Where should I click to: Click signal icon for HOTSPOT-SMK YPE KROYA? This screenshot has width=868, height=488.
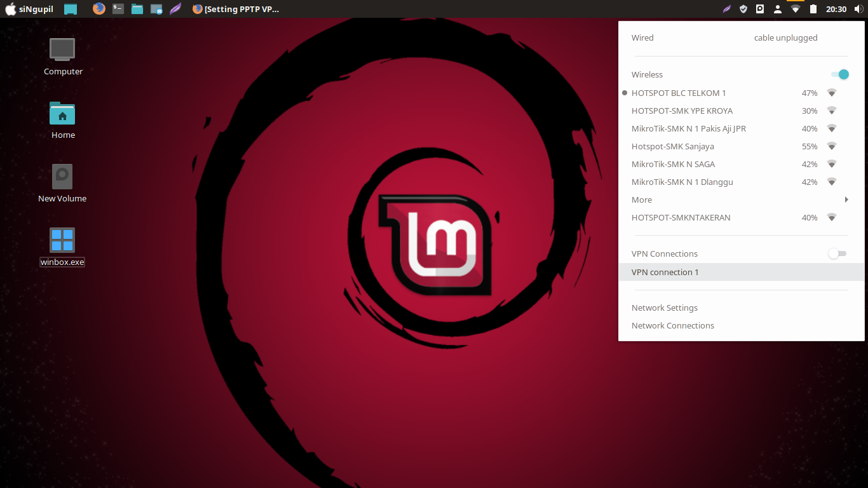tap(831, 111)
